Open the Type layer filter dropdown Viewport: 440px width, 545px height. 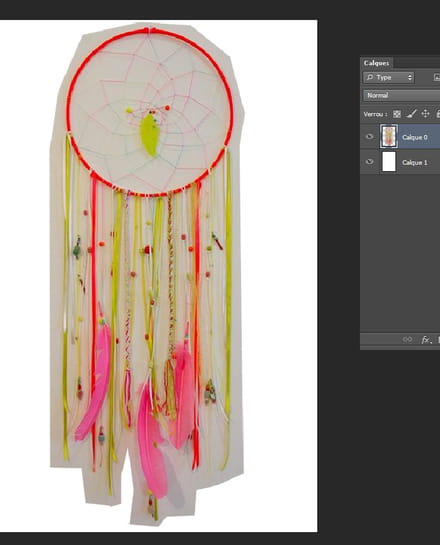(389, 77)
